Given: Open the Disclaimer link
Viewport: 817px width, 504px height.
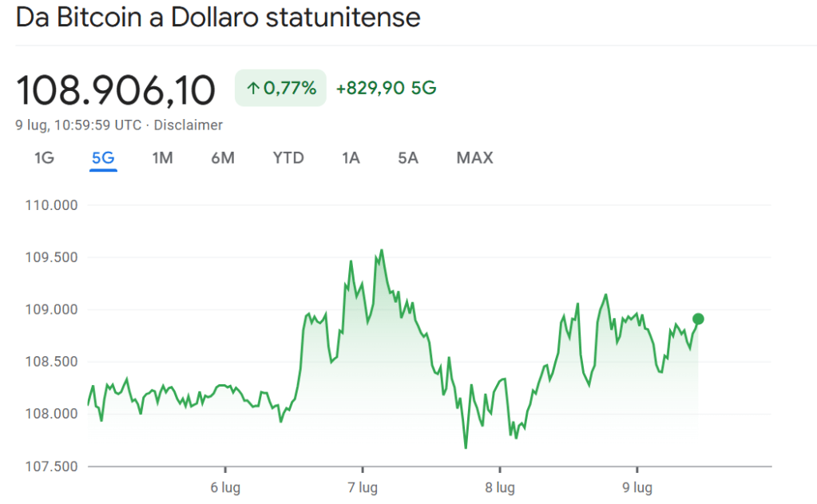Looking at the screenshot, I should 188,125.
